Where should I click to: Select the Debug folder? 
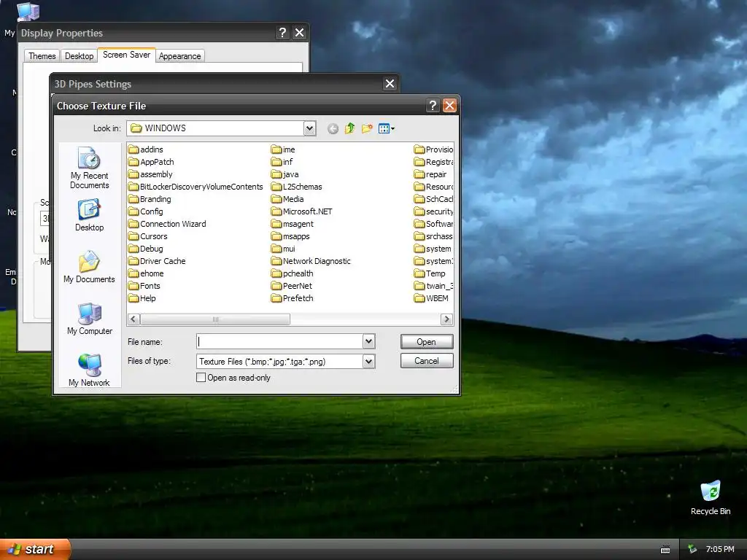[146, 249]
